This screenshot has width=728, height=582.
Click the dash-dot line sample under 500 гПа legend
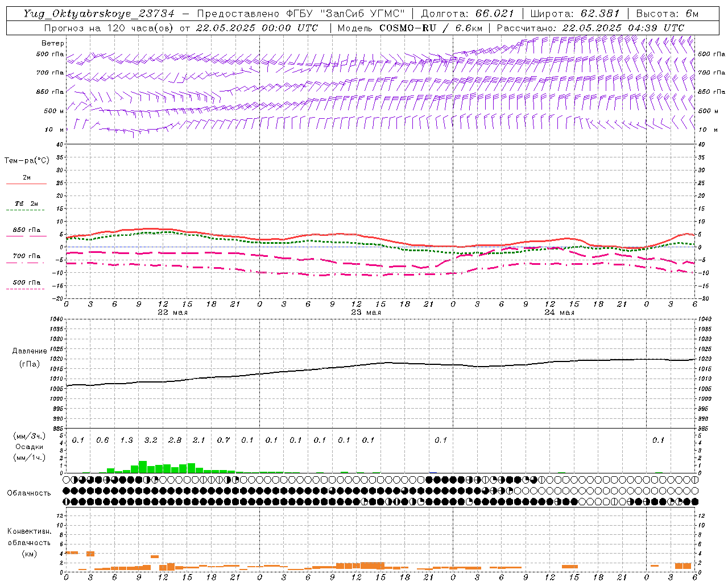25,289
